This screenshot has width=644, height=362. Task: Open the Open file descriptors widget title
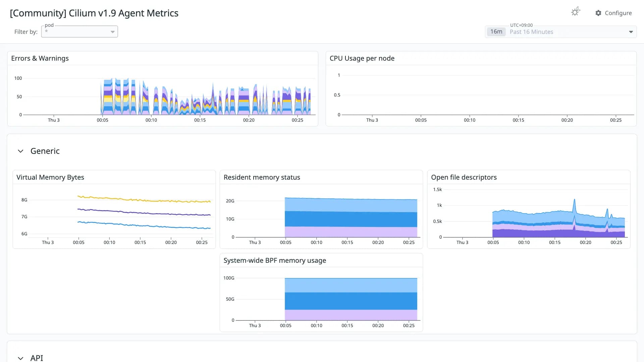point(464,177)
